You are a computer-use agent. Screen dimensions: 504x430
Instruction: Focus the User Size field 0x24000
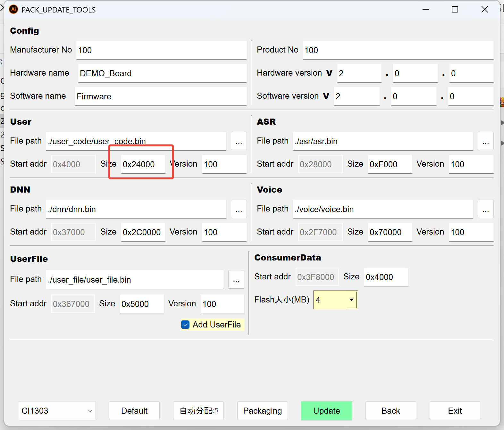(x=143, y=164)
